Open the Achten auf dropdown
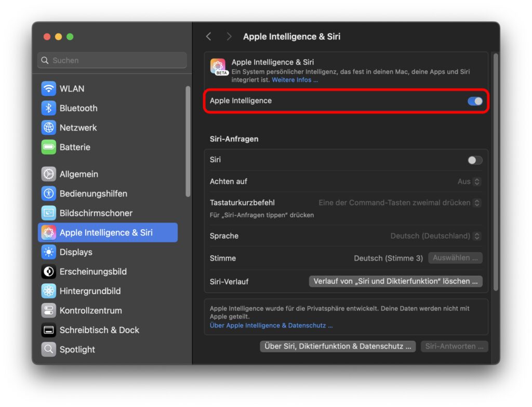 coord(469,181)
